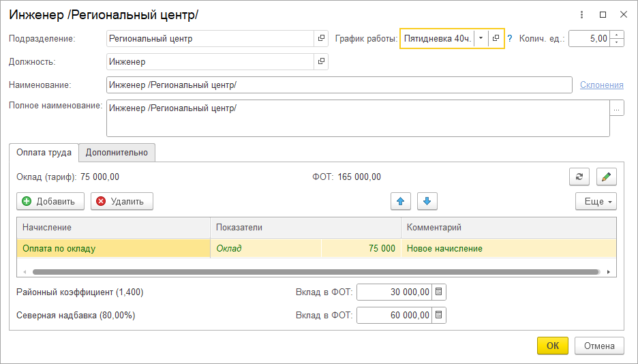The width and height of the screenshot is (638, 364).
Task: Expand Полное наименование ellipsis button
Action: [x=617, y=108]
